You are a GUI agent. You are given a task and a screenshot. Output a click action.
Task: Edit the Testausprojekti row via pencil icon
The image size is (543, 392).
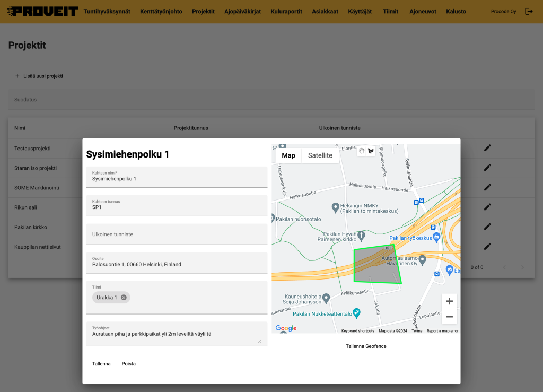[x=487, y=148]
